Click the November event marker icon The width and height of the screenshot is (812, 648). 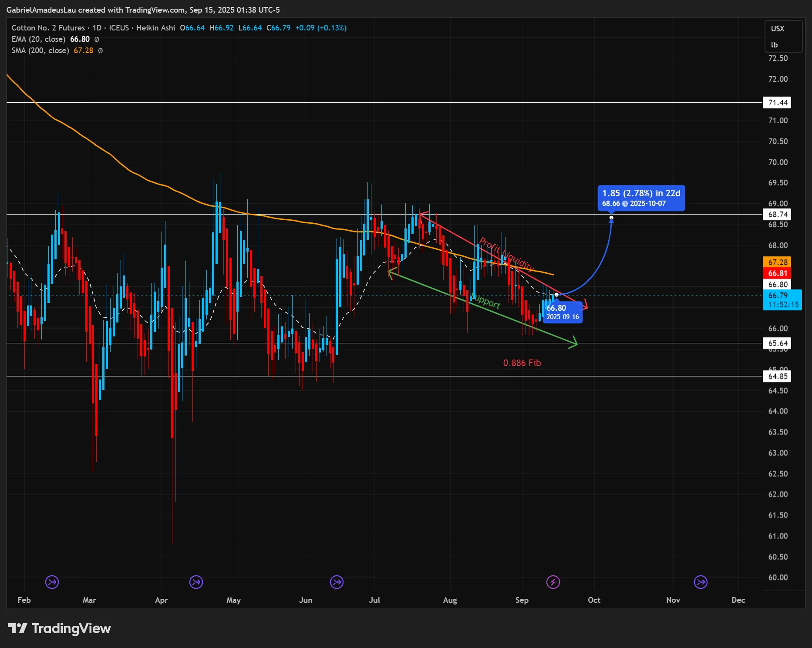point(701,582)
